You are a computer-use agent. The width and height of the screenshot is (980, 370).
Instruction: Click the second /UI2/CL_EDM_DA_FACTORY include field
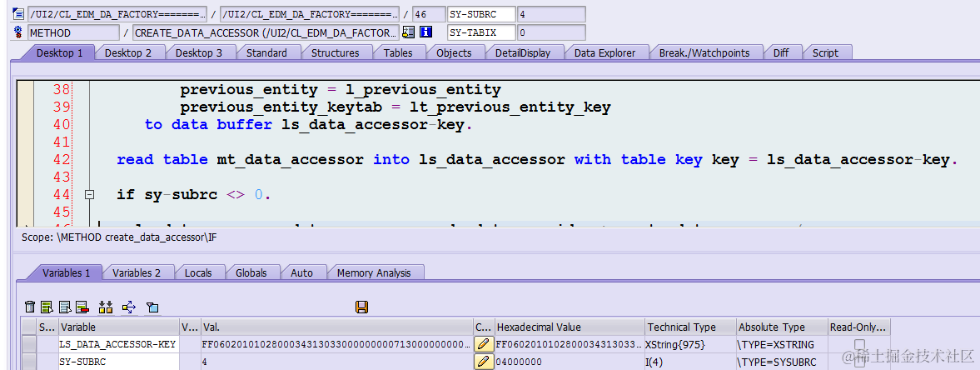(310, 14)
